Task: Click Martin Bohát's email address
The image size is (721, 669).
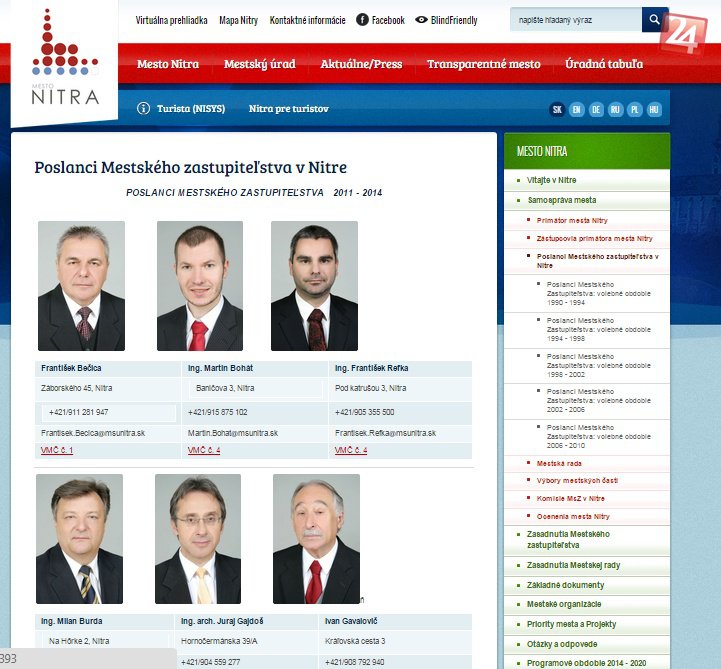Action: pyautogui.click(x=233, y=433)
